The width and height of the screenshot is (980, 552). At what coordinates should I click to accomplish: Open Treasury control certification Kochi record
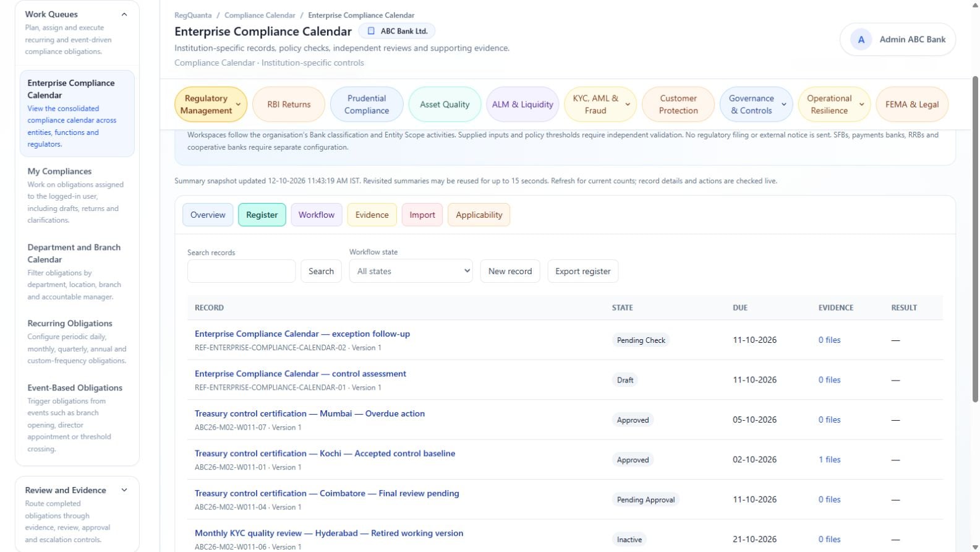point(325,454)
